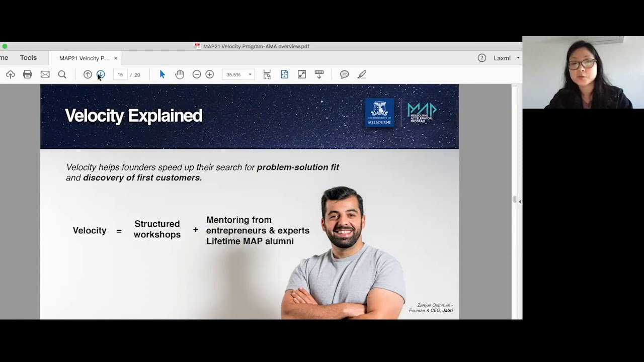Click the 'problem-solution fit' bold text

point(298,167)
